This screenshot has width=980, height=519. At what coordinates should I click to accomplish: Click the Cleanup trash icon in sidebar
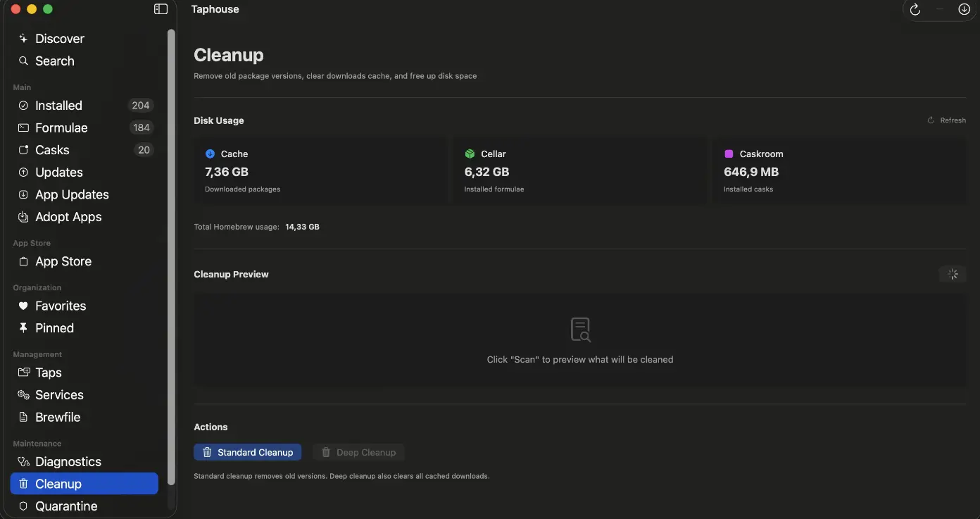click(x=23, y=484)
